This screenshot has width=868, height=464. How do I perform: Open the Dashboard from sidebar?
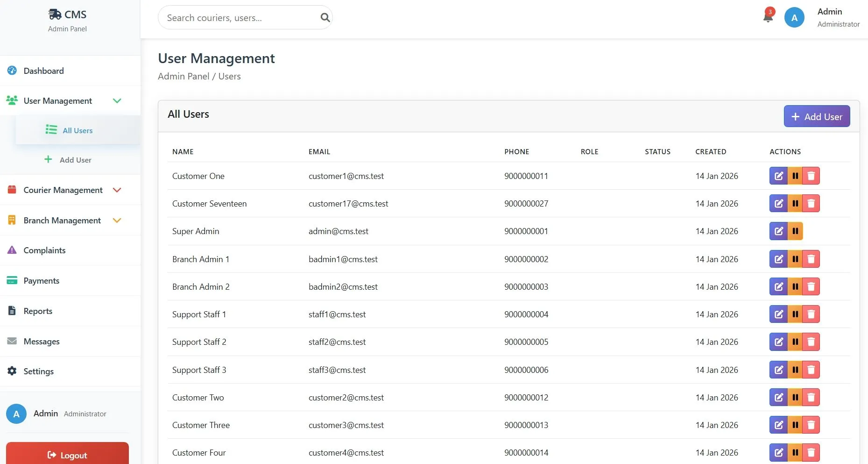tap(43, 71)
